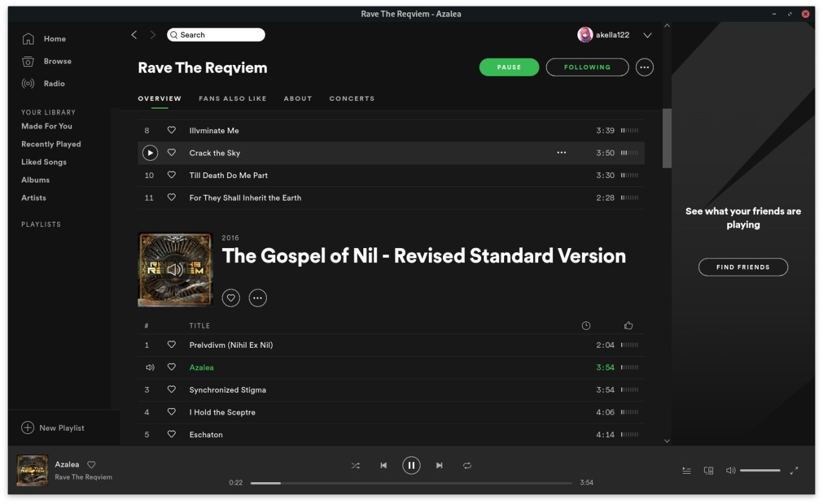Like the song Illvminate Me
The width and height of the screenshot is (823, 504).
tap(172, 130)
